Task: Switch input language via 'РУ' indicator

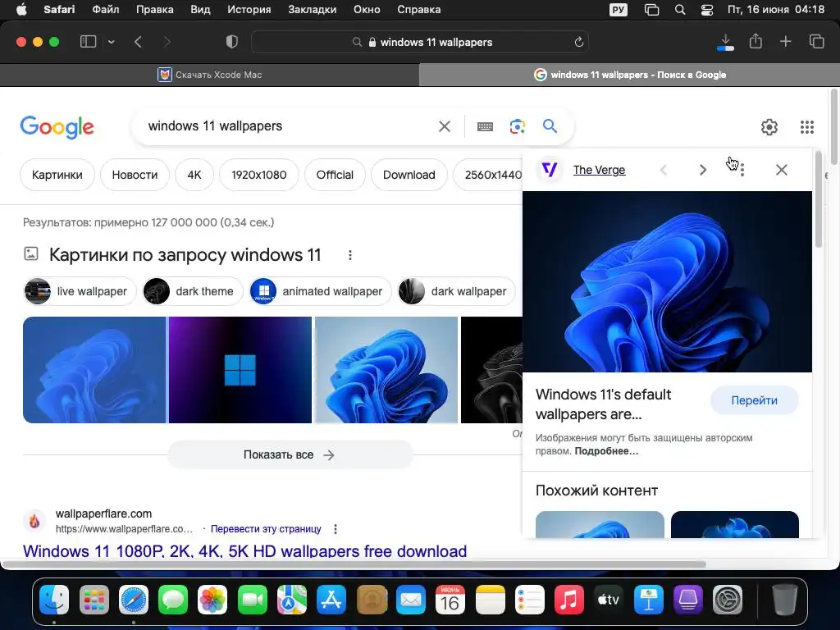Action: pos(619,10)
